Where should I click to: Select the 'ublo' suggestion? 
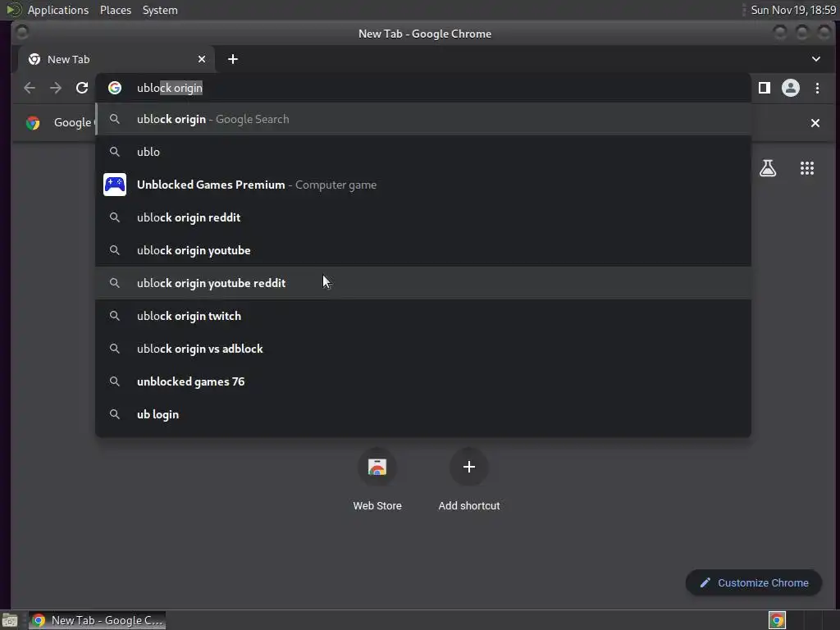[x=423, y=152]
